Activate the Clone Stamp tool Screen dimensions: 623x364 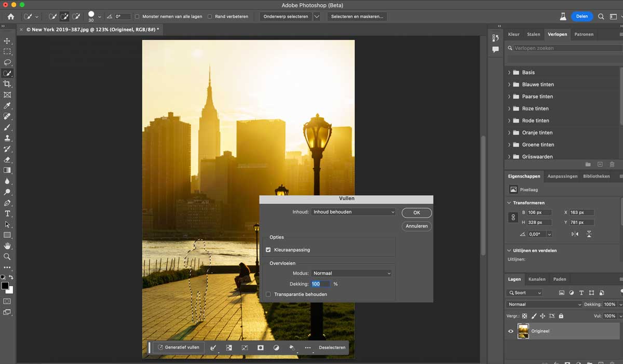[7, 139]
